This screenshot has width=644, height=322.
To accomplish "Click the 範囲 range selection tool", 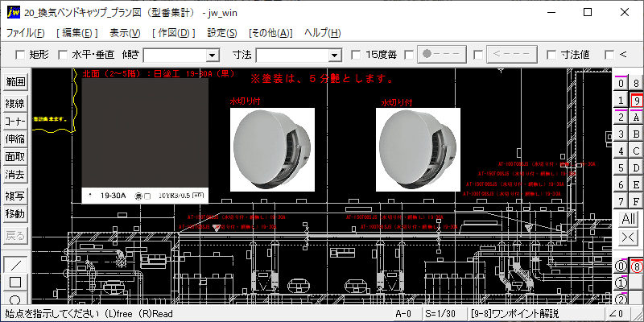I will tap(15, 83).
